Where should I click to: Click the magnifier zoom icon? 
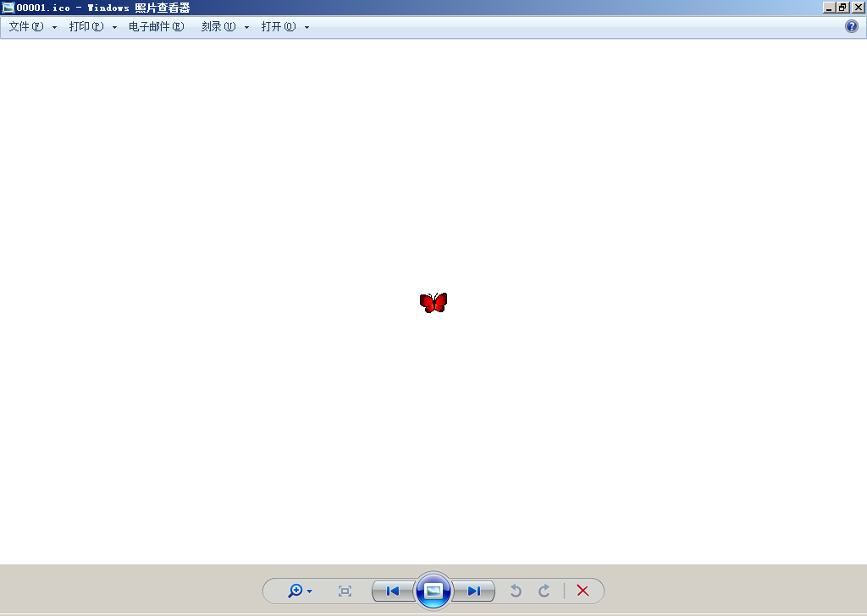tap(295, 591)
